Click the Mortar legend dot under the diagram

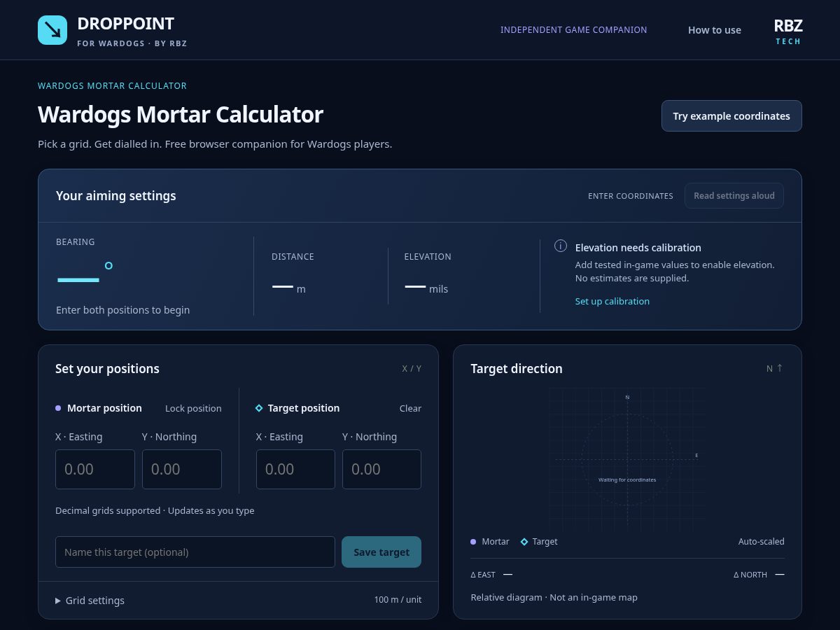point(473,542)
